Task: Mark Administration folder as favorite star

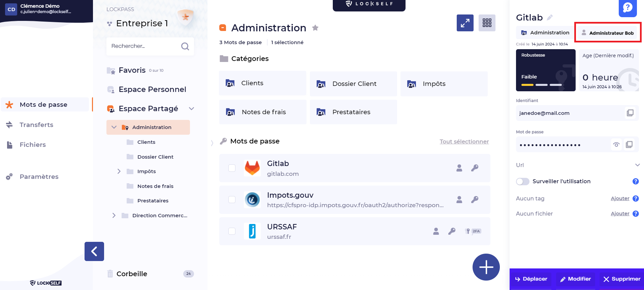Action: (315, 28)
